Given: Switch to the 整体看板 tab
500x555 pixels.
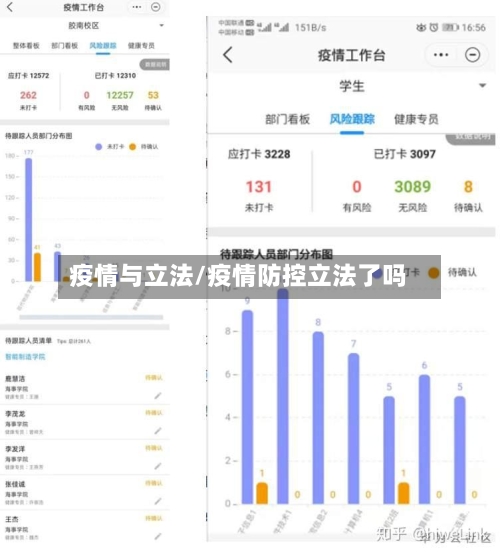Looking at the screenshot, I should click(26, 46).
